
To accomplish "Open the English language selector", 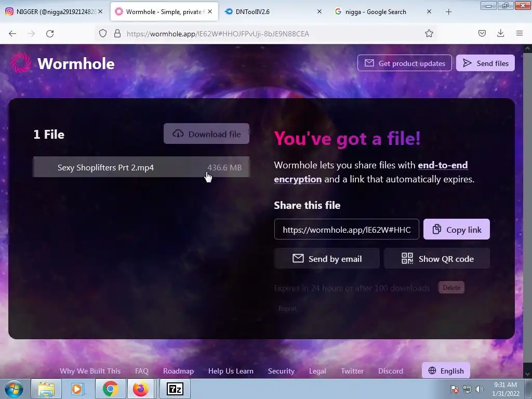I will 446,370.
